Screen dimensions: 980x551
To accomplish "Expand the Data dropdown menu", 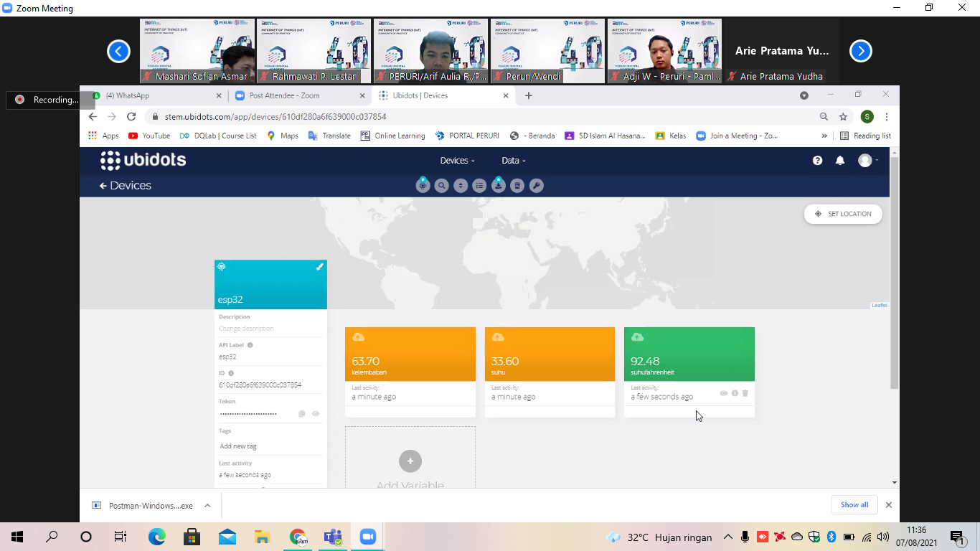I will [513, 161].
